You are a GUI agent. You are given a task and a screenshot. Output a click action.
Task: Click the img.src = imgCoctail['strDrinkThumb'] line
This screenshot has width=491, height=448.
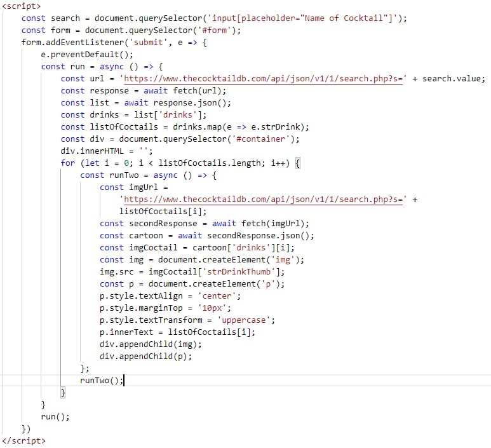(192, 272)
